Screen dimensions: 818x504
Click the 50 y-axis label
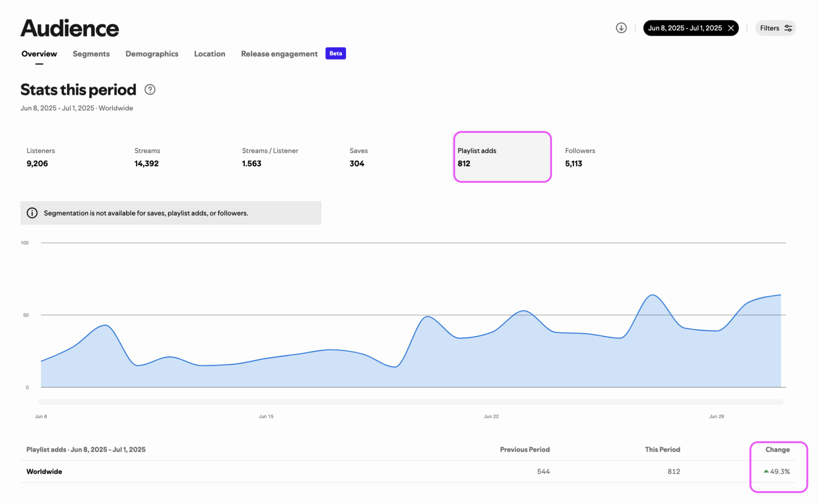tap(26, 315)
